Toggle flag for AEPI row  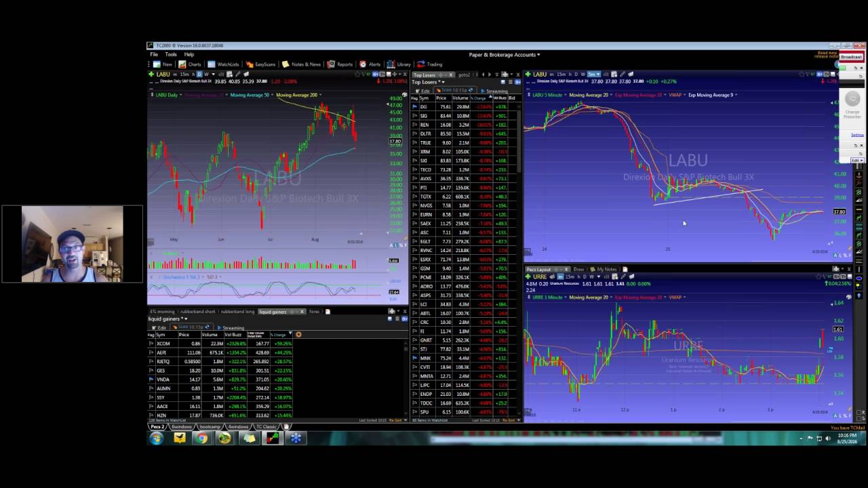point(151,352)
